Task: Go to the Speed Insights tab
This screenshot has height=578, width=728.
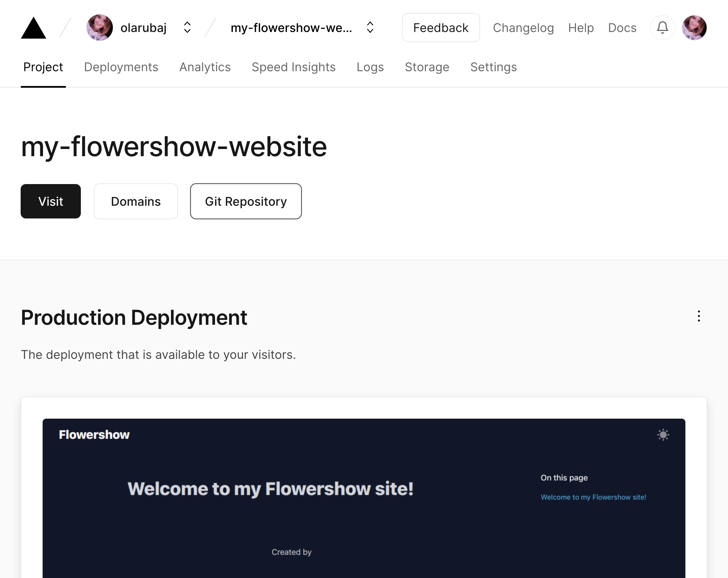Action: click(293, 67)
